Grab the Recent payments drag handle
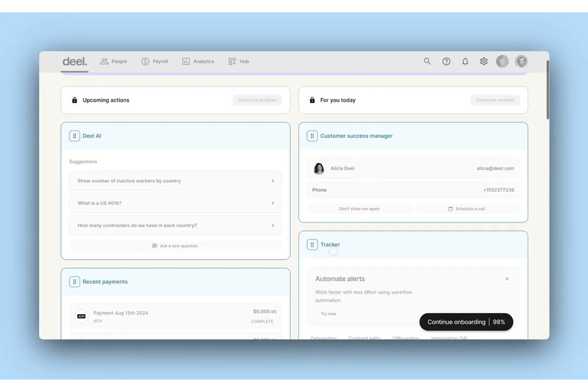This screenshot has width=588, height=392. tap(74, 282)
